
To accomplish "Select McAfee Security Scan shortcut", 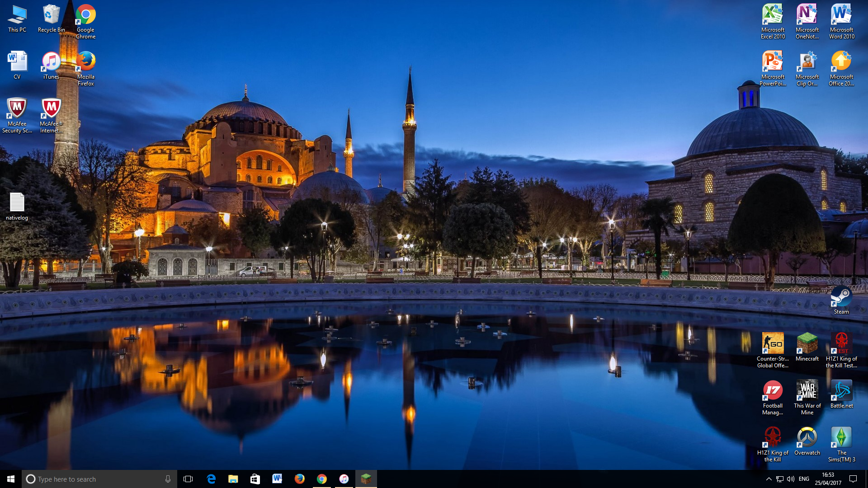I will tap(17, 109).
